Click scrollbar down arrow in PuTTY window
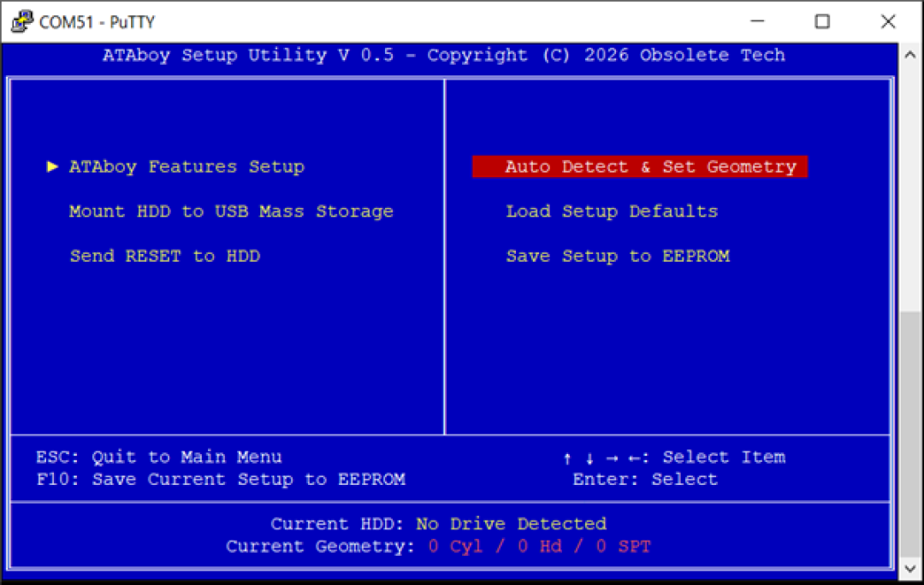Screen dimensions: 924x585 click(909, 569)
